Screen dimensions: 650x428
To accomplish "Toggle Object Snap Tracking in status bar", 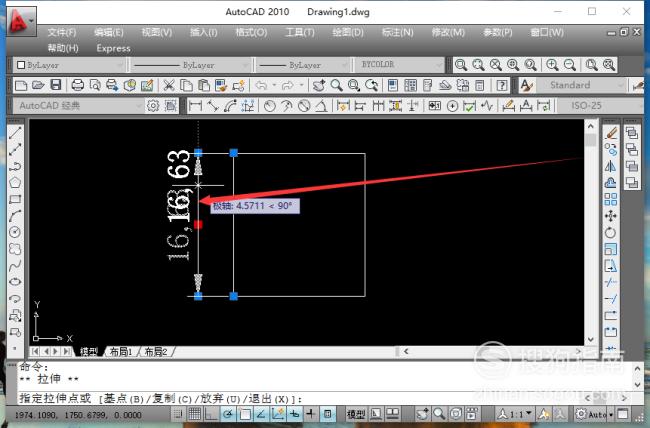I will click(261, 414).
